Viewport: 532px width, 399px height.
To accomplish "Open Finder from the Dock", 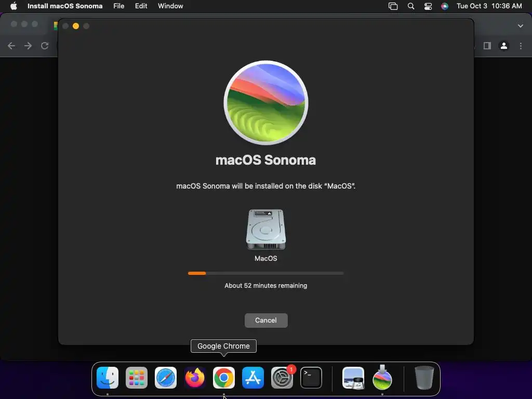I will click(108, 378).
